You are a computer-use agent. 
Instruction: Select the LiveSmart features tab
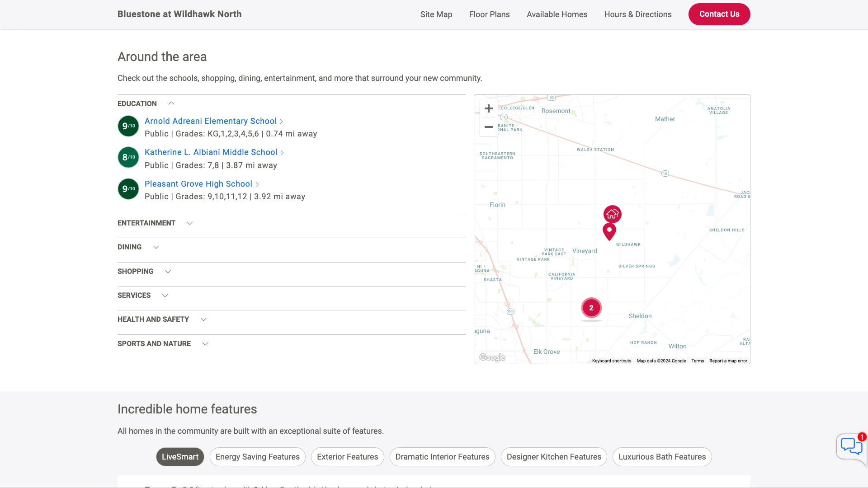click(x=180, y=456)
